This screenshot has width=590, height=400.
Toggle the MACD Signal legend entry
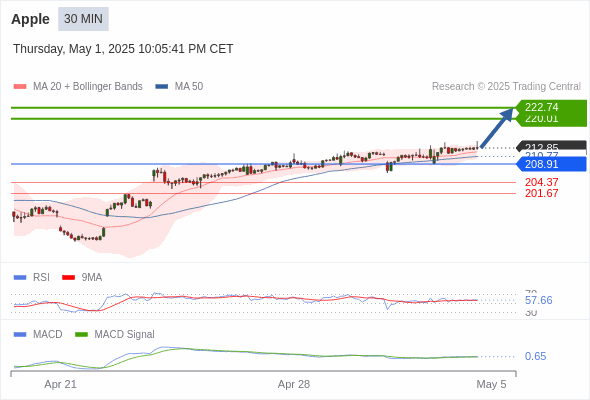tap(115, 335)
